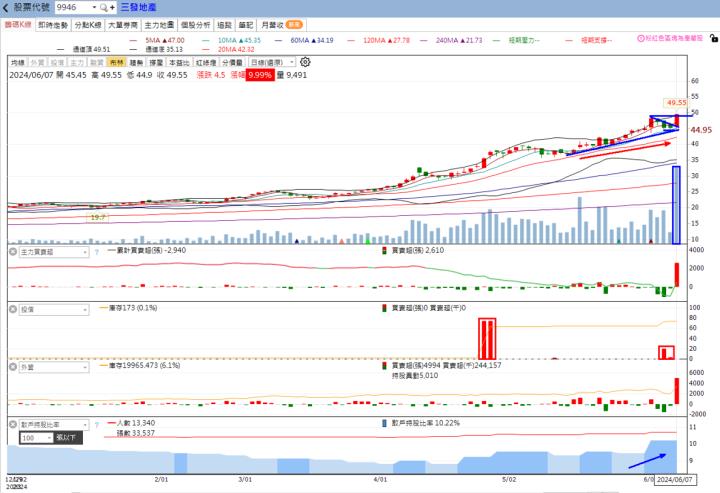
Task: Close the 外資 indicator panel
Action: coord(13,367)
